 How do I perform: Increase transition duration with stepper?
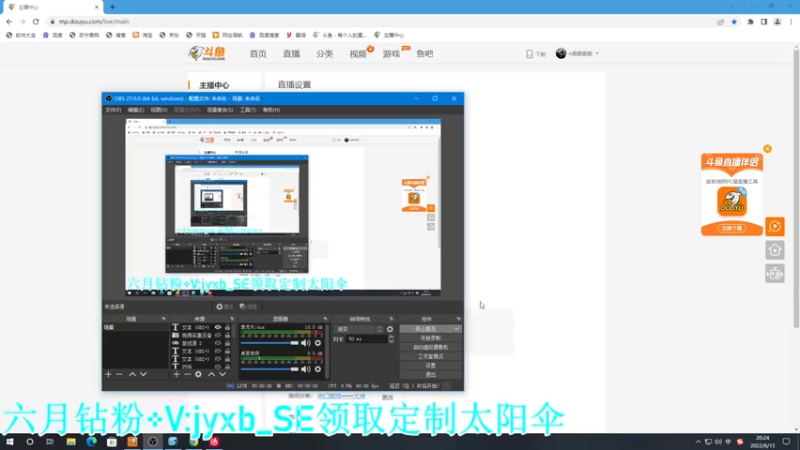click(391, 337)
